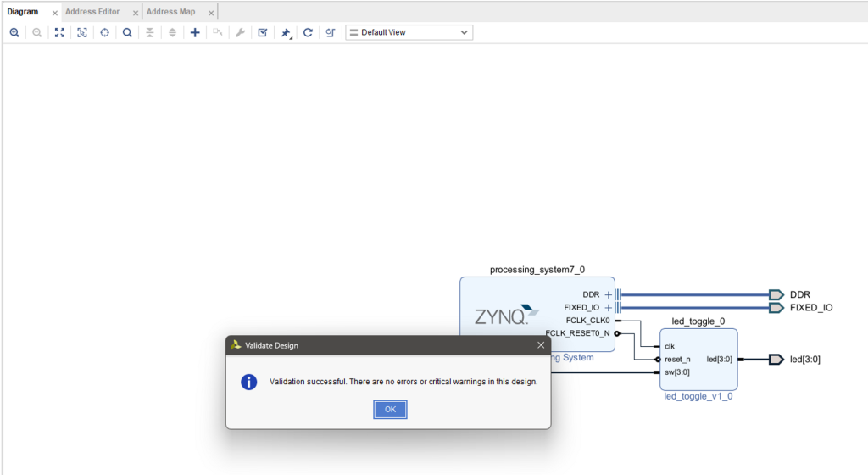Viewport: 868px width, 475px height.
Task: Click the led[3:0] output pin inside block
Action: [719, 360]
